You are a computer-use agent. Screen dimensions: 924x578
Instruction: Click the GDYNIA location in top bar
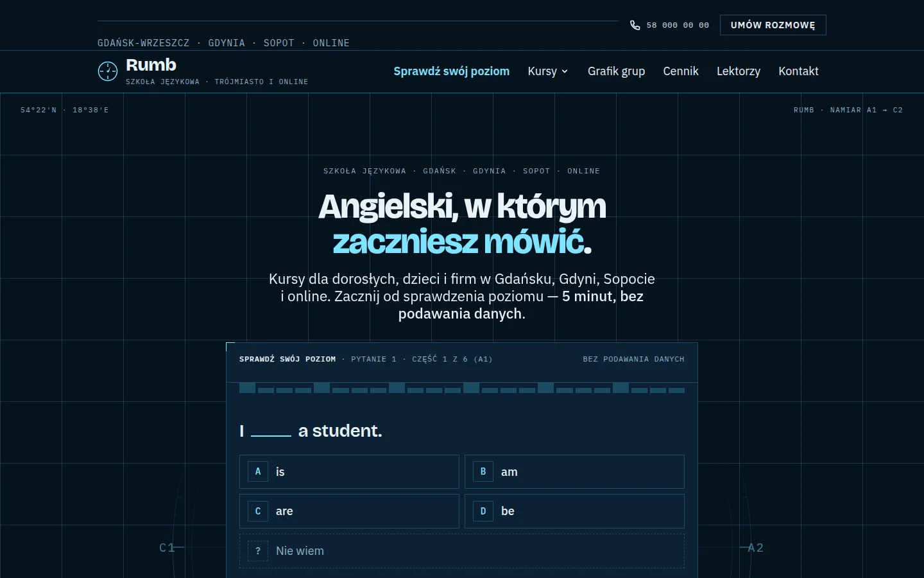227,43
